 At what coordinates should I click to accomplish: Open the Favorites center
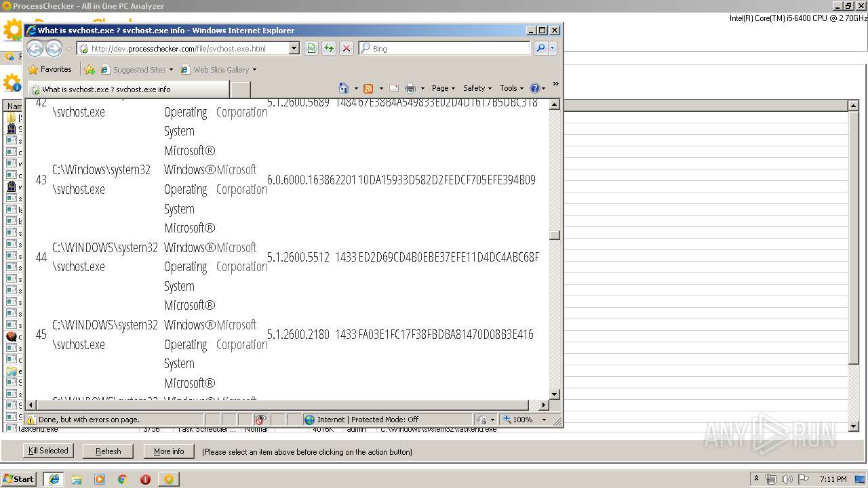tap(50, 69)
